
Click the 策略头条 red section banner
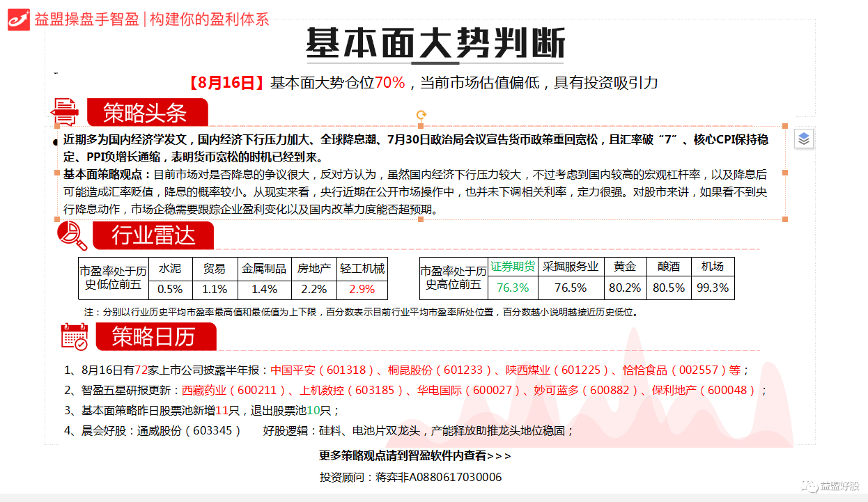coord(146,112)
